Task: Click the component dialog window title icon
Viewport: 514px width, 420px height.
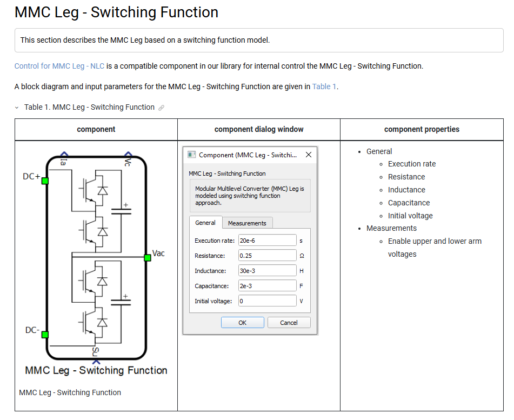Action: pos(191,155)
